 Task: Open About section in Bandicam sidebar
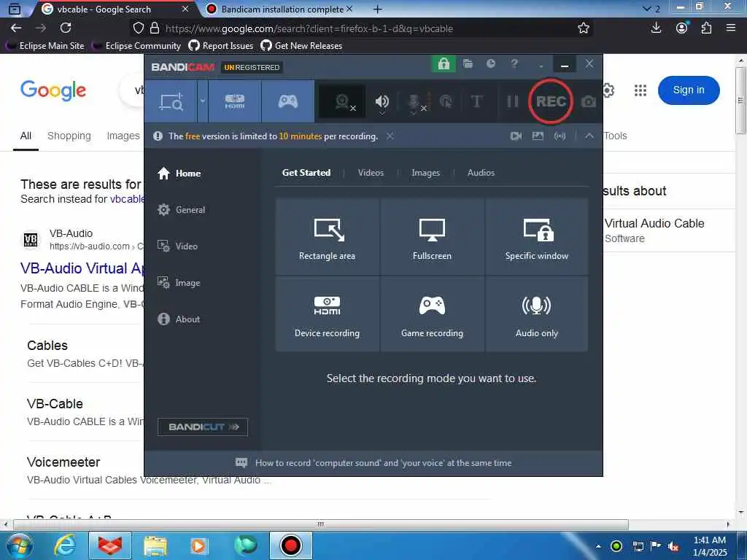pyautogui.click(x=179, y=319)
